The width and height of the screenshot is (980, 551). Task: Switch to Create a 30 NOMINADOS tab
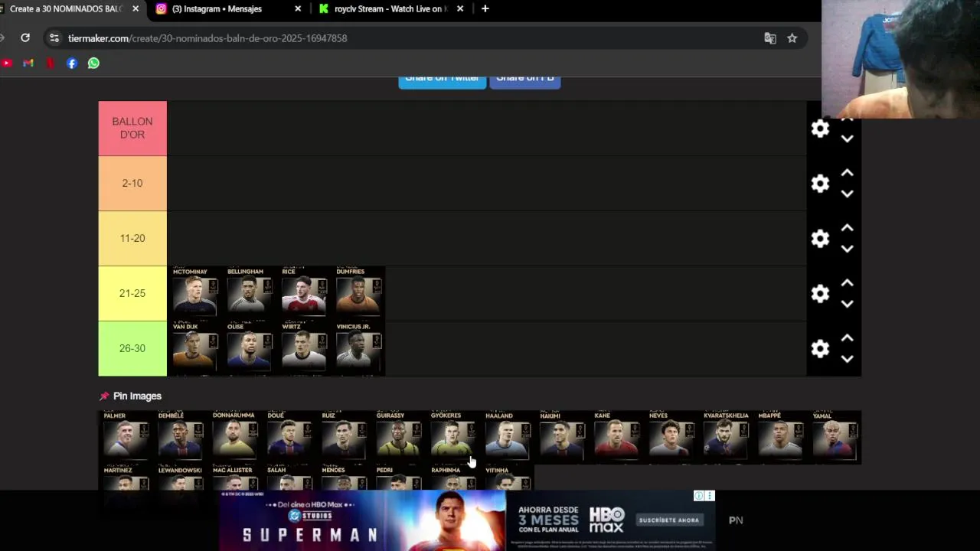point(65,8)
